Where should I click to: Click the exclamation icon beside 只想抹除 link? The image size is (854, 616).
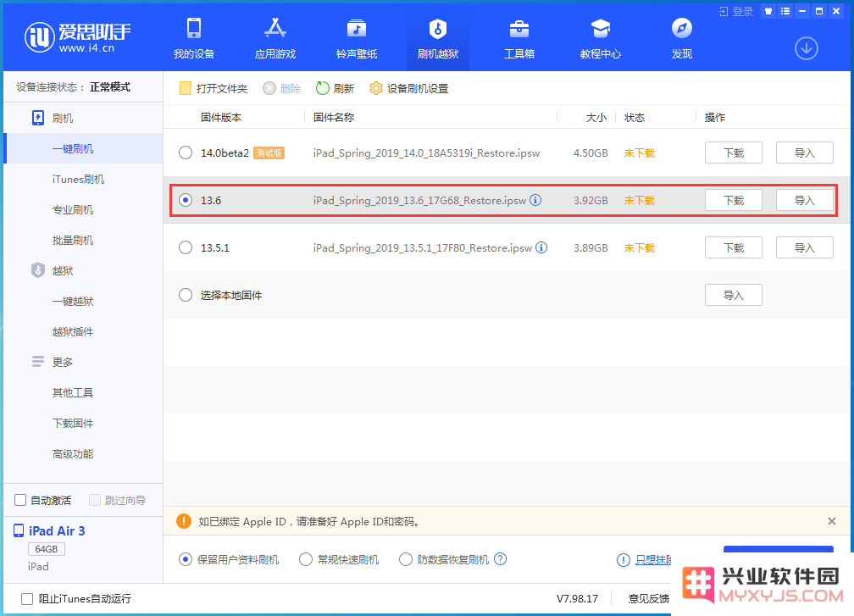point(623,560)
